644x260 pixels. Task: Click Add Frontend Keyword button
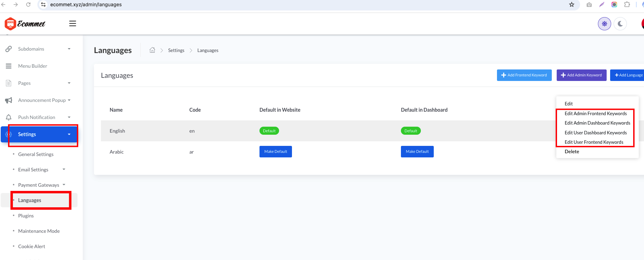coord(524,75)
